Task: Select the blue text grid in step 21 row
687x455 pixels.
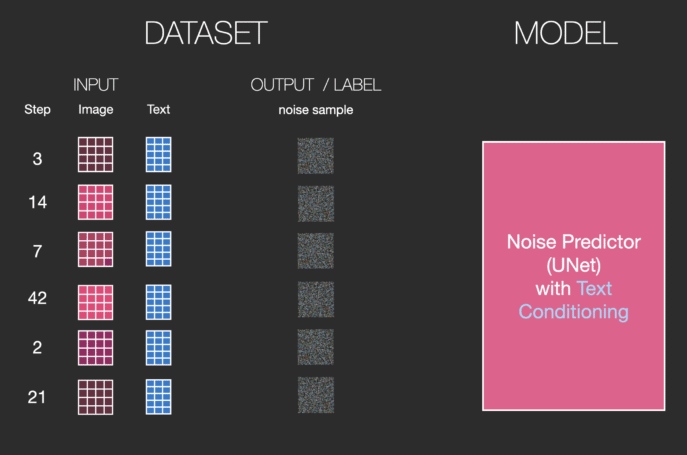Action: click(x=159, y=397)
